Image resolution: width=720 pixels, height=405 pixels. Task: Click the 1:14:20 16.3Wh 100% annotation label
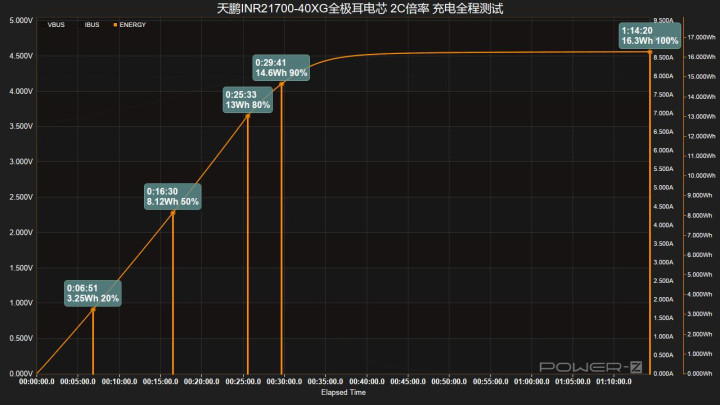click(x=650, y=35)
